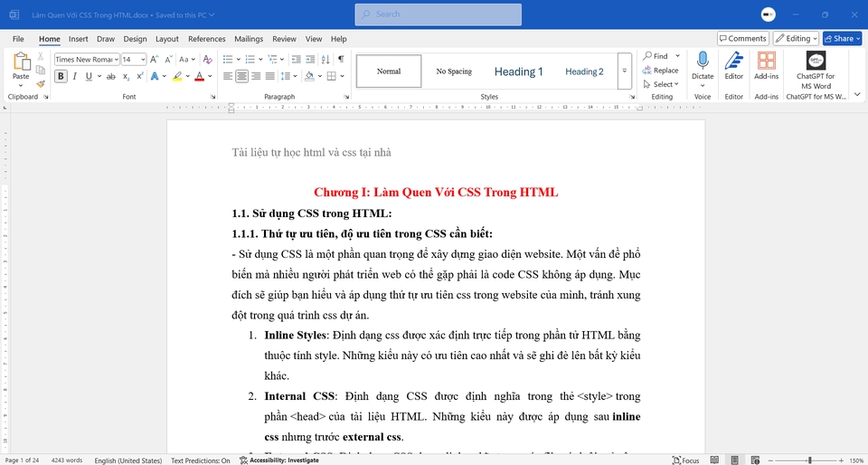Click the Search box in title bar

[x=438, y=14]
